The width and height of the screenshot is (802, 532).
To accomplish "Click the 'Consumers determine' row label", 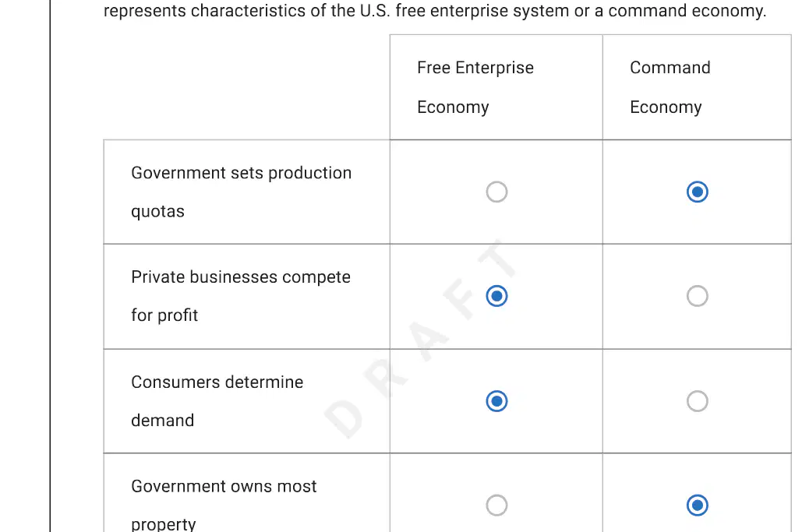I will coord(217,382).
